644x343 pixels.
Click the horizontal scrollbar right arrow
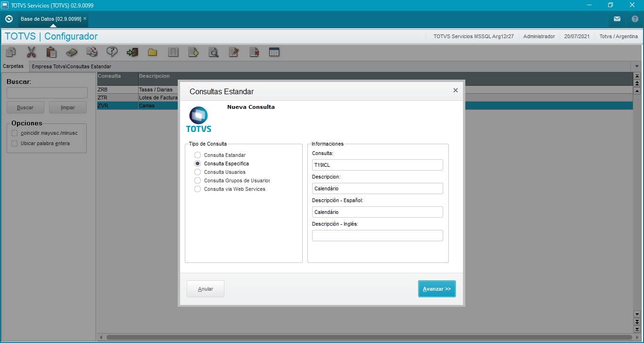click(x=637, y=337)
